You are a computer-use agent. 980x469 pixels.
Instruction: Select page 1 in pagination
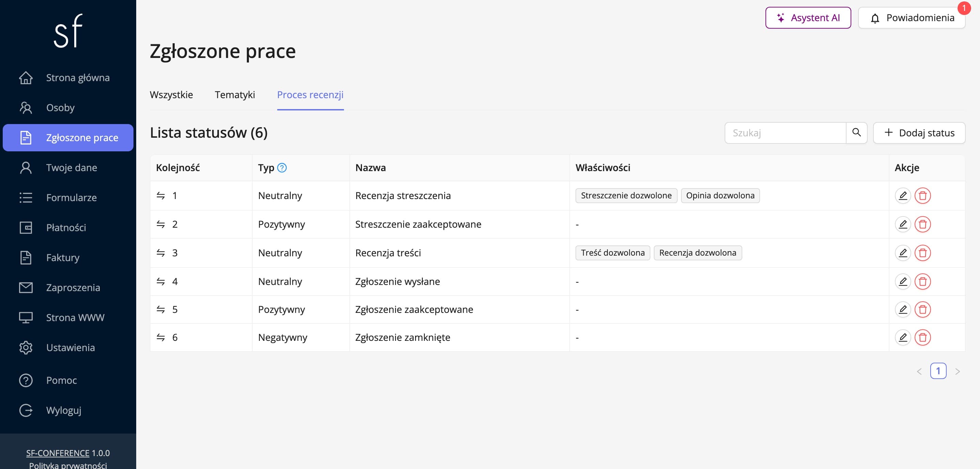(938, 371)
